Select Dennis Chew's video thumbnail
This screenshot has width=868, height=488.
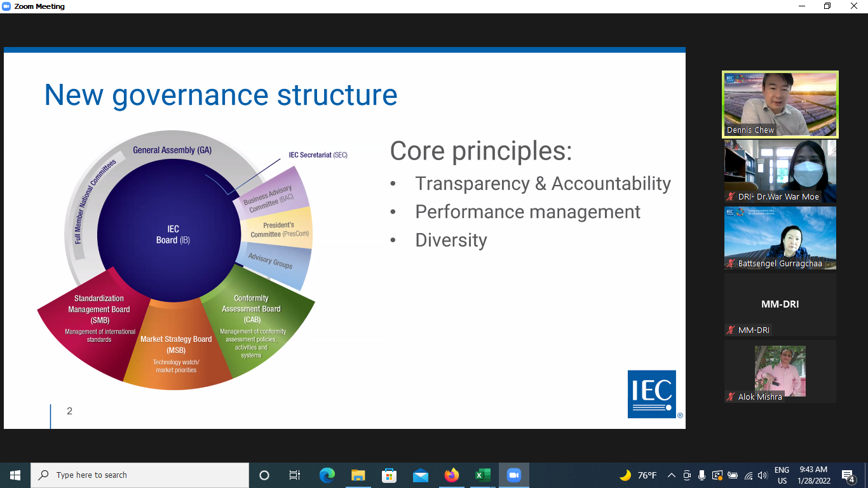click(780, 104)
